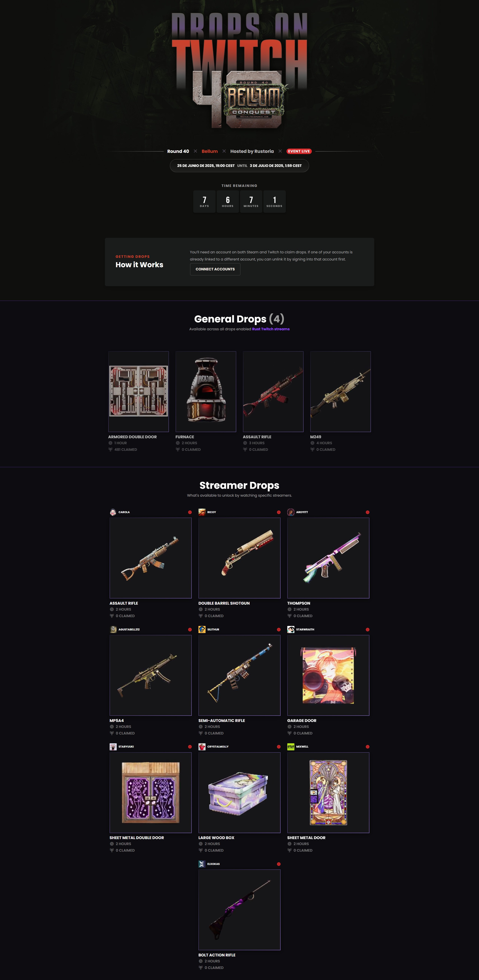Select the Large Wood Box drop image

[x=239, y=792]
